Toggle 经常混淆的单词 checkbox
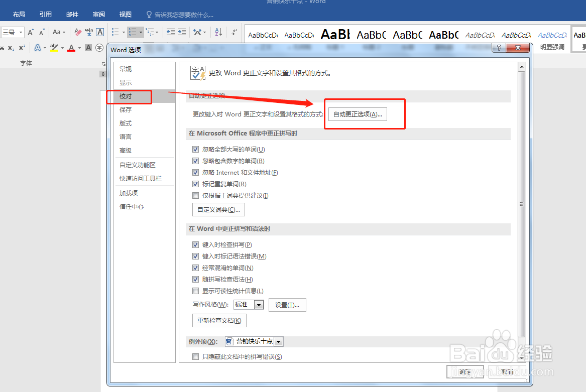 coord(195,268)
